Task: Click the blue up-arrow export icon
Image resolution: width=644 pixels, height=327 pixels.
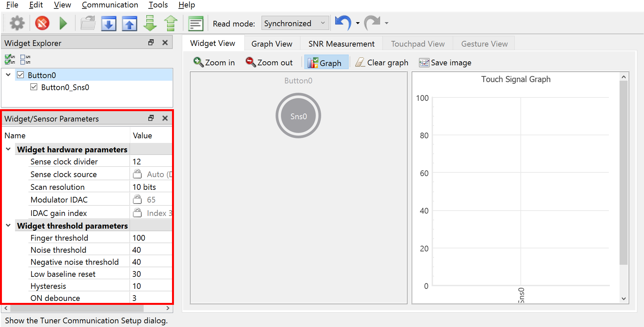Action: click(x=130, y=23)
